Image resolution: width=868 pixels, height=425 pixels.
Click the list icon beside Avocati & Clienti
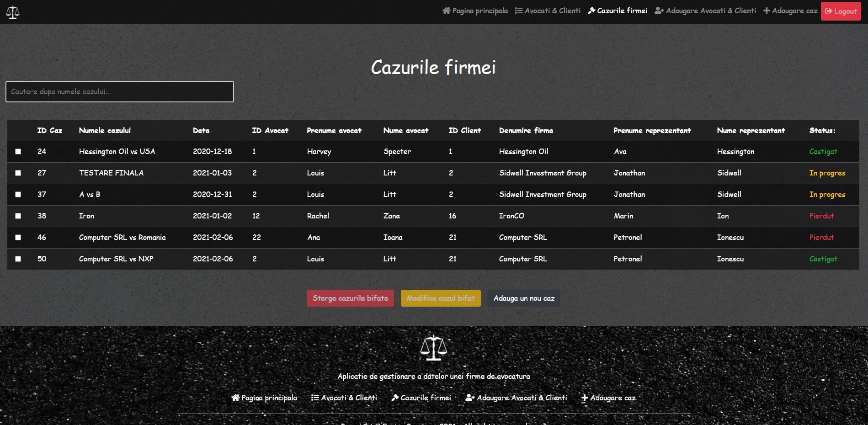coord(518,11)
